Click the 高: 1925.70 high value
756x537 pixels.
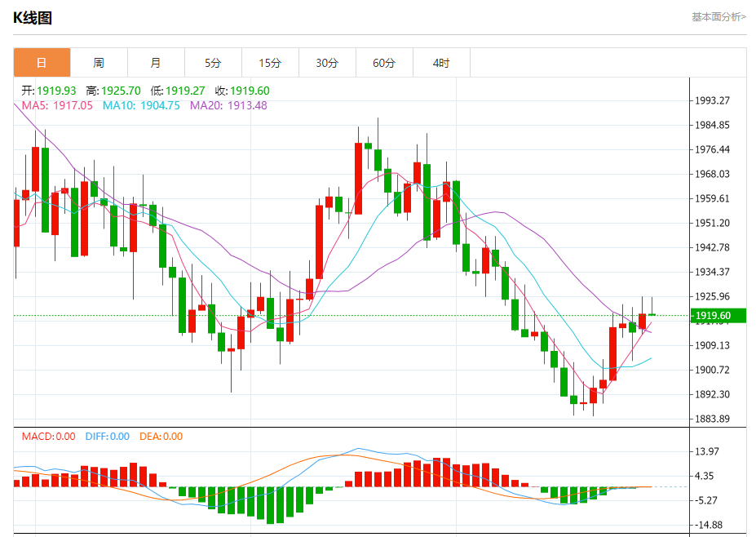tap(113, 91)
